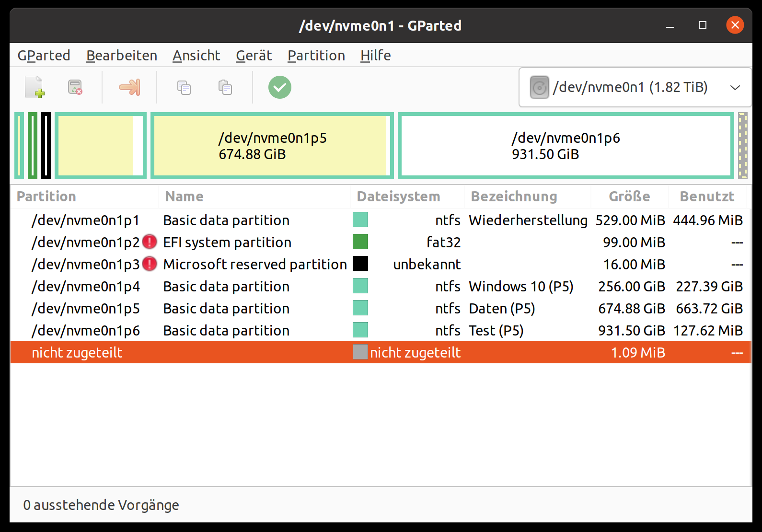The height and width of the screenshot is (532, 762).
Task: Click the resize/move partition arrow icon
Action: (x=129, y=87)
